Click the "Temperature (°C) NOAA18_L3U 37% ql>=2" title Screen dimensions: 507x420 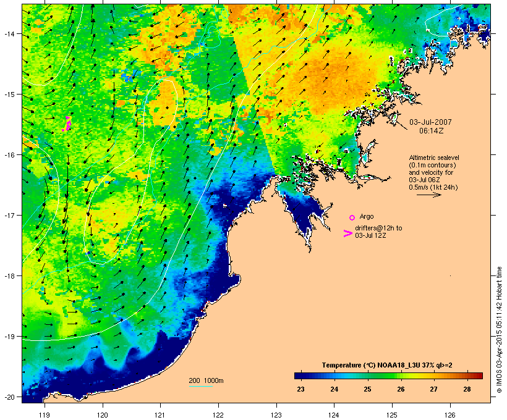(x=387, y=365)
